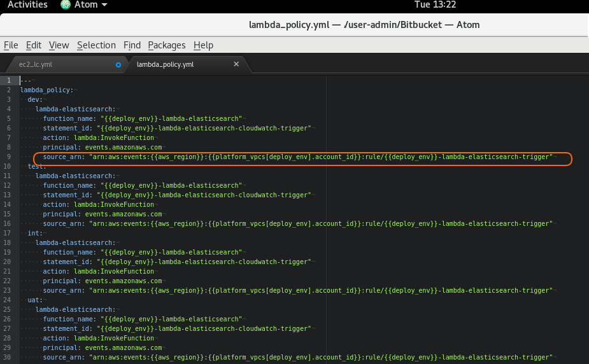Open the Help menu
The image size is (589, 364).
click(x=203, y=45)
